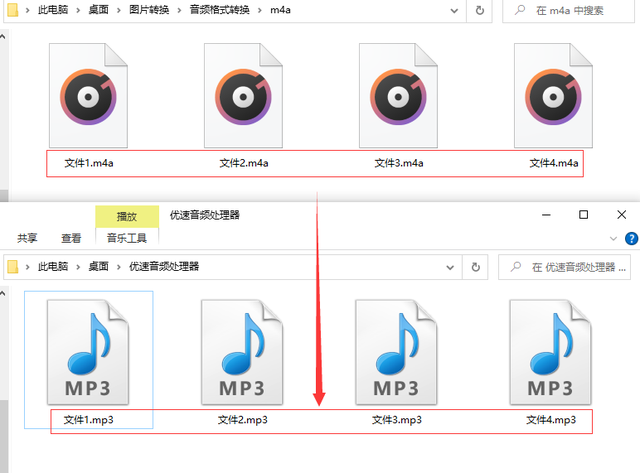Open the 共享 ribbon tab

27,238
